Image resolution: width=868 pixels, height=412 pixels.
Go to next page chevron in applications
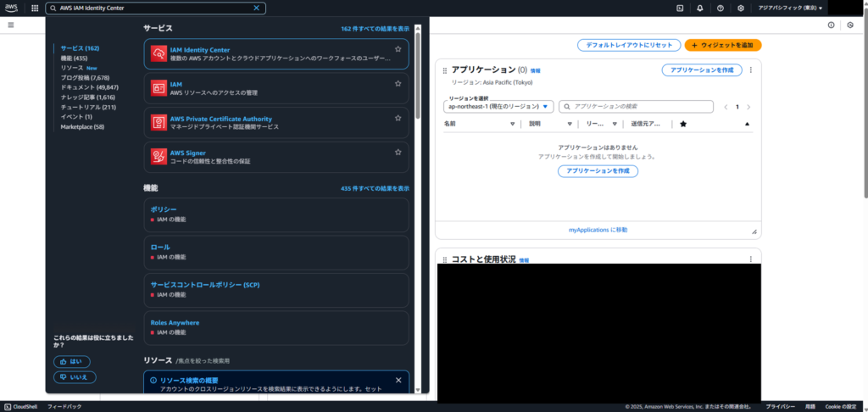tap(748, 107)
